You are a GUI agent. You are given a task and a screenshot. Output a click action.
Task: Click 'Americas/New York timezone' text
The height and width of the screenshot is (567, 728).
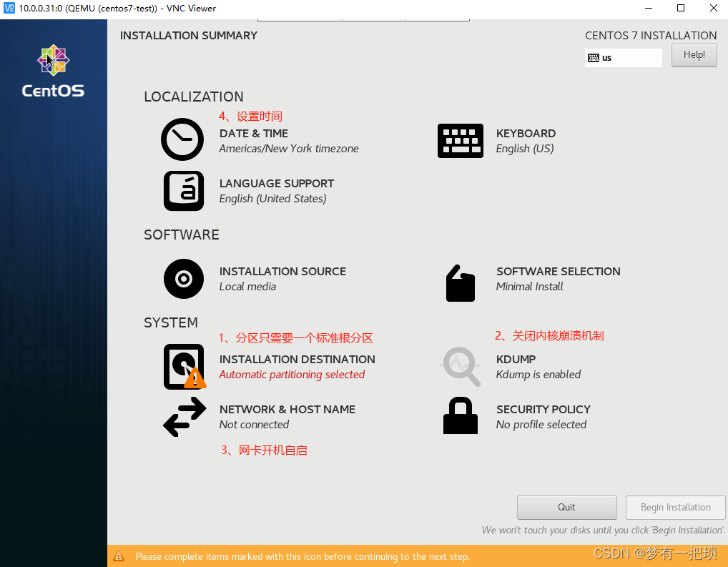coord(289,149)
